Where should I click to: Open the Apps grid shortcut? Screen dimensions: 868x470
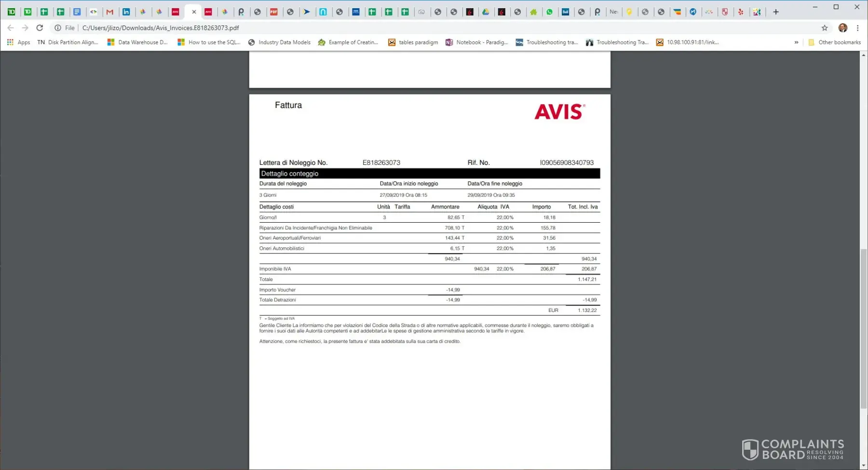pyautogui.click(x=18, y=42)
